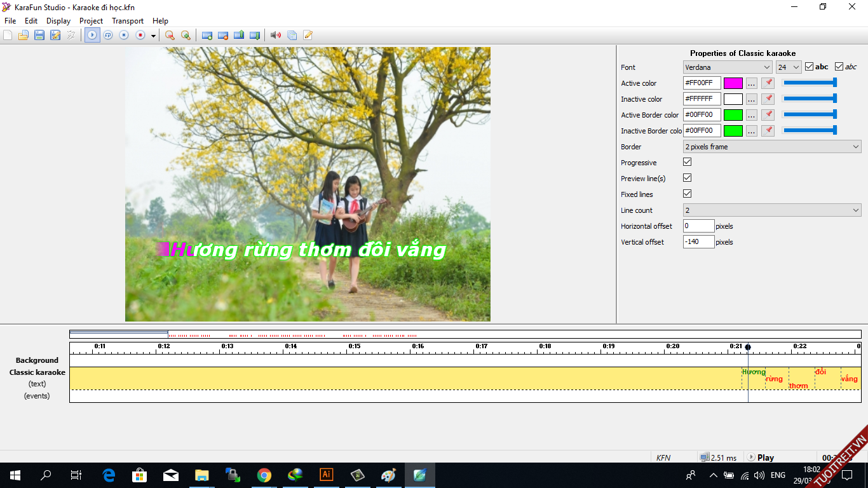Screen dimensions: 868x488
Task: Zoom out the timeline with the minus magnifier
Action: [x=170, y=35]
